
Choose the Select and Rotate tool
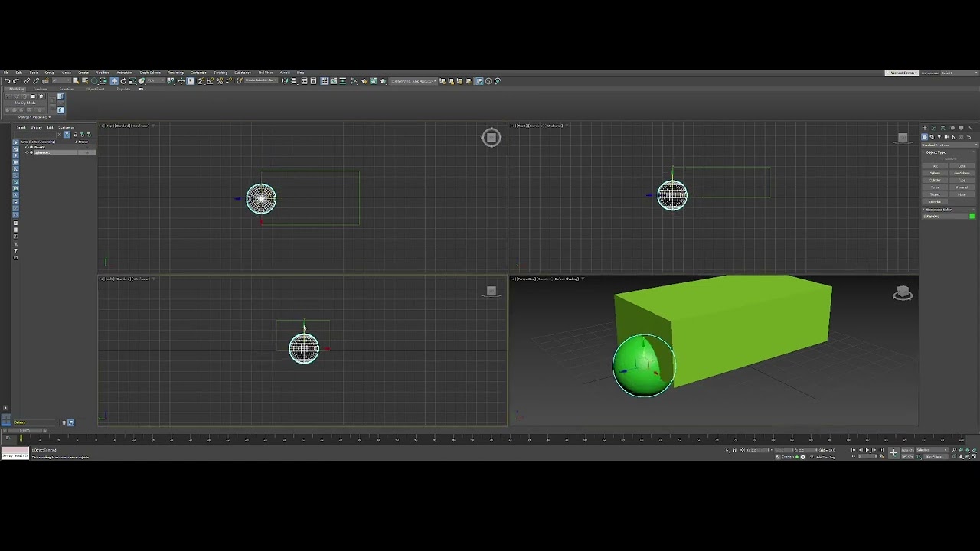123,81
